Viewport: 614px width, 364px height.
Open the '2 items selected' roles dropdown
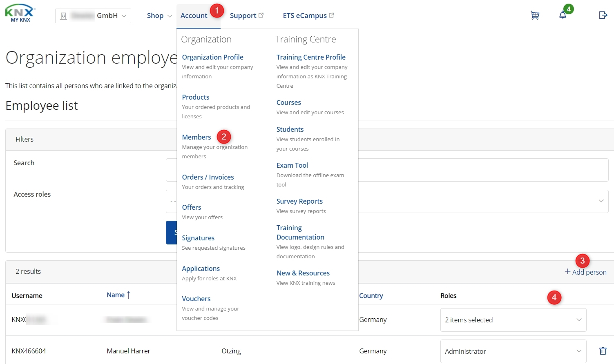point(513,320)
